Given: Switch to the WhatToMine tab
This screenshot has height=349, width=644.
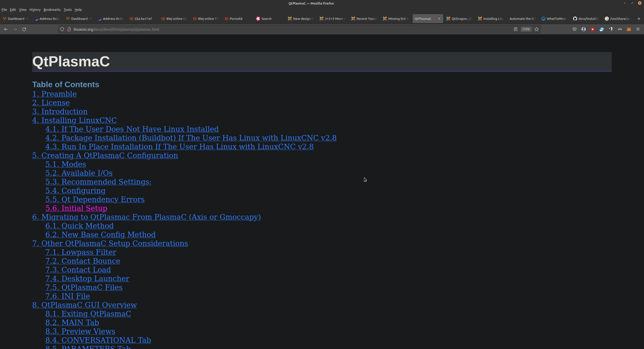Looking at the screenshot, I should [x=555, y=19].
